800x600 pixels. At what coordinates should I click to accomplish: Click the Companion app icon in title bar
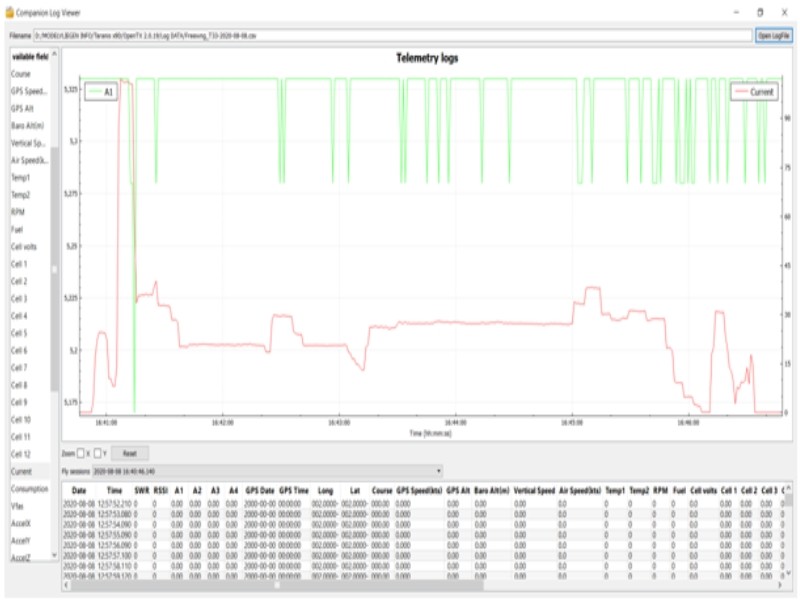(x=11, y=12)
